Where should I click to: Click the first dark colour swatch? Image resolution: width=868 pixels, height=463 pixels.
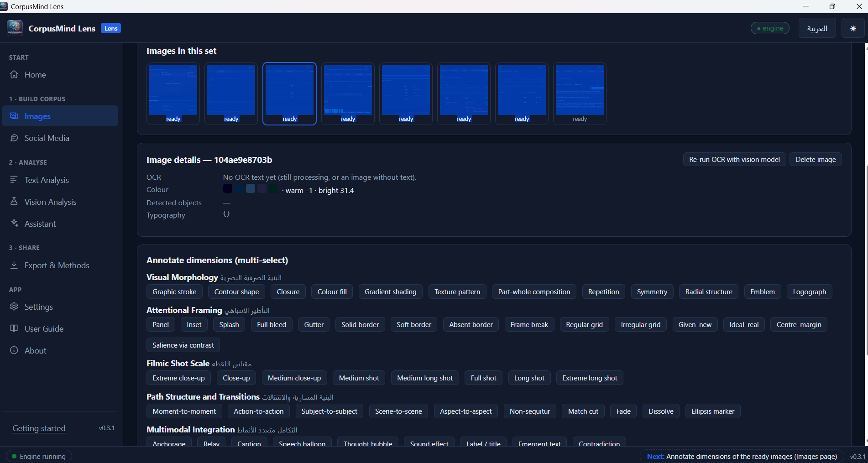pos(228,188)
